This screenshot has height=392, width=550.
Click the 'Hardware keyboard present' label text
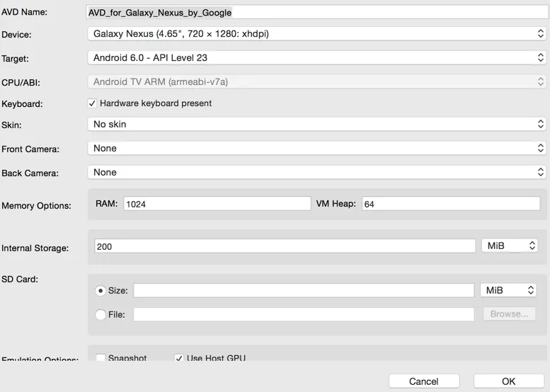(156, 103)
